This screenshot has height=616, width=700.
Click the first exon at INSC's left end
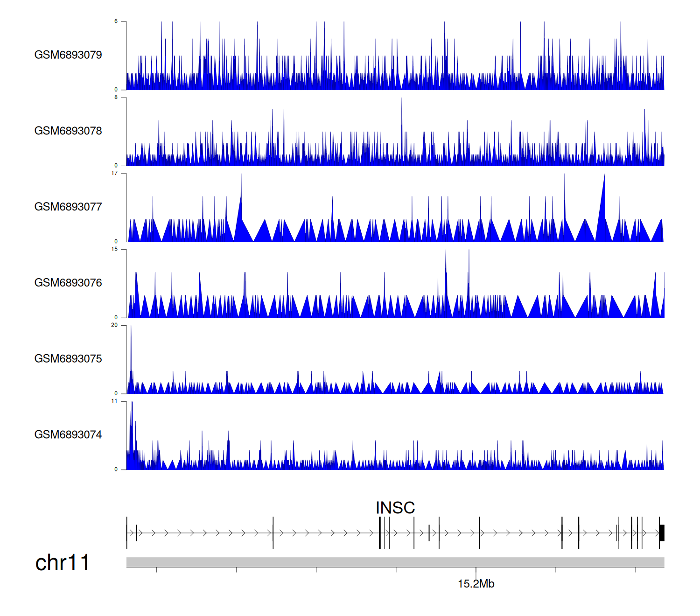[127, 533]
